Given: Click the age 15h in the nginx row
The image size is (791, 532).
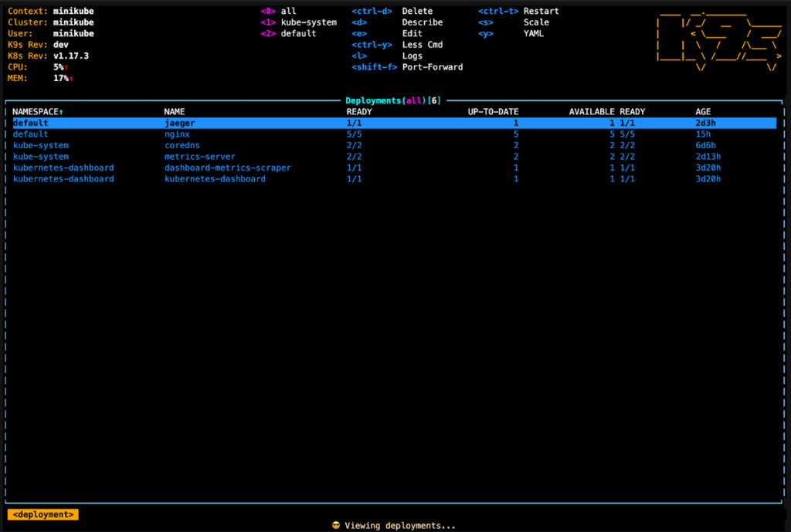Looking at the screenshot, I should 703,134.
